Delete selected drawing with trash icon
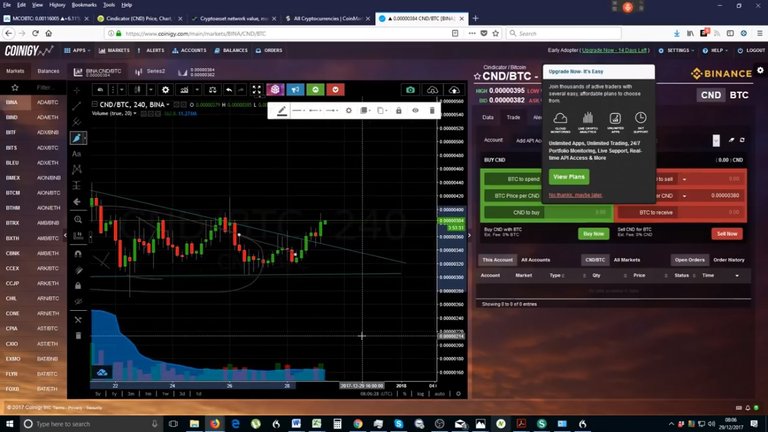Viewport: 768px width, 432px height. click(x=432, y=111)
